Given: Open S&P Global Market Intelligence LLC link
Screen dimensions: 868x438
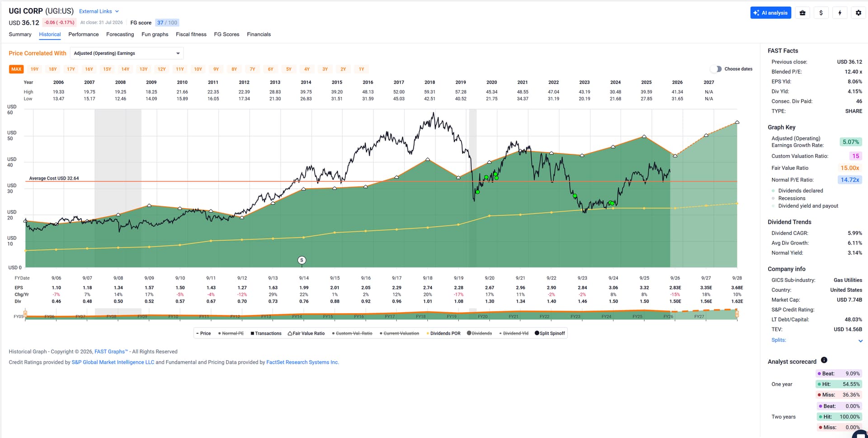Looking at the screenshot, I should pos(113,362).
